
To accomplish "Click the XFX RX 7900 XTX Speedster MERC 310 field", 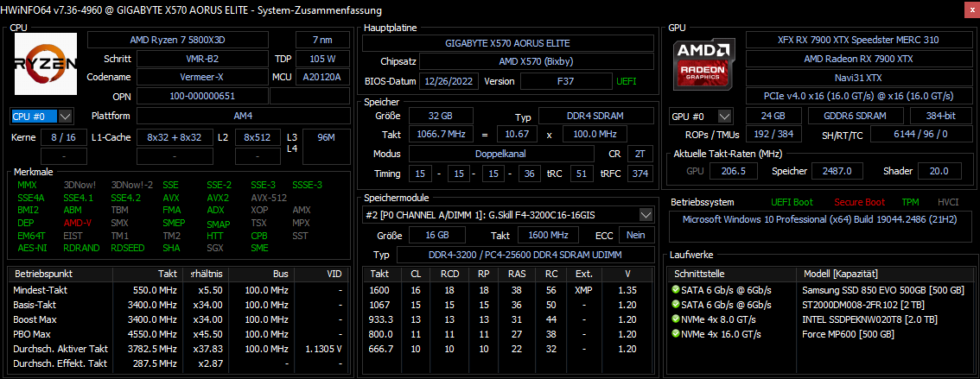I will coord(859,40).
